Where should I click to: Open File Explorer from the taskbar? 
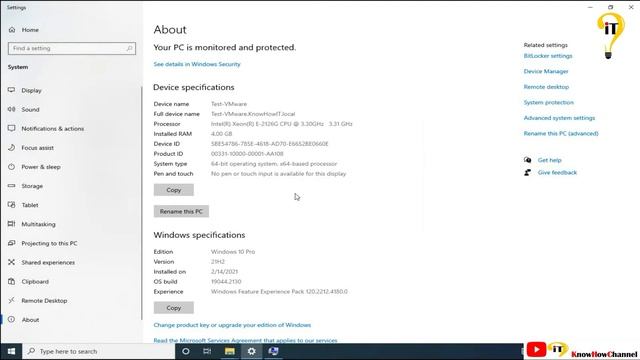tap(230, 351)
